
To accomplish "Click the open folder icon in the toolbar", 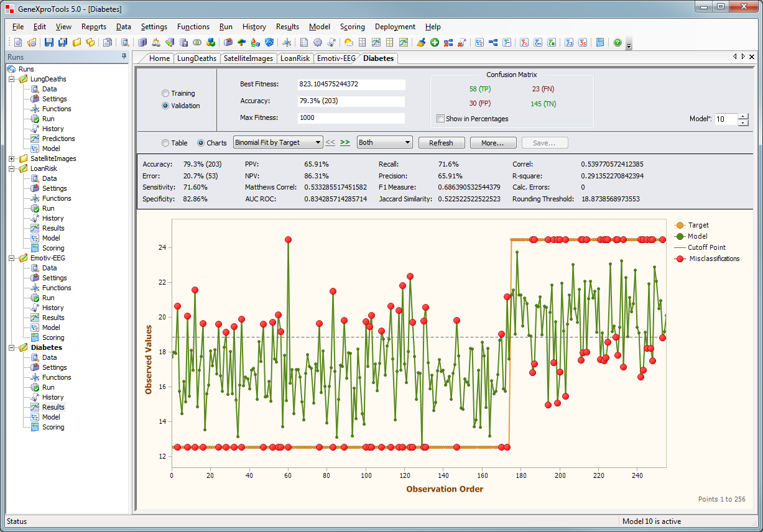I will pyautogui.click(x=78, y=42).
